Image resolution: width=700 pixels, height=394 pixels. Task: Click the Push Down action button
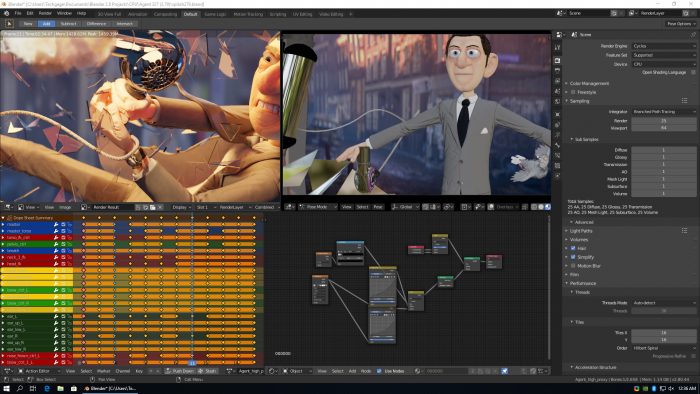pyautogui.click(x=179, y=371)
